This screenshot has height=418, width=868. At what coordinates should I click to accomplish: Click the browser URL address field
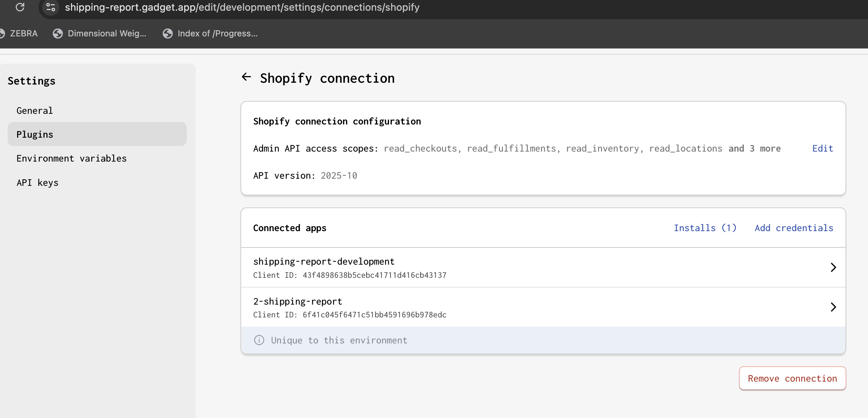coord(242,7)
